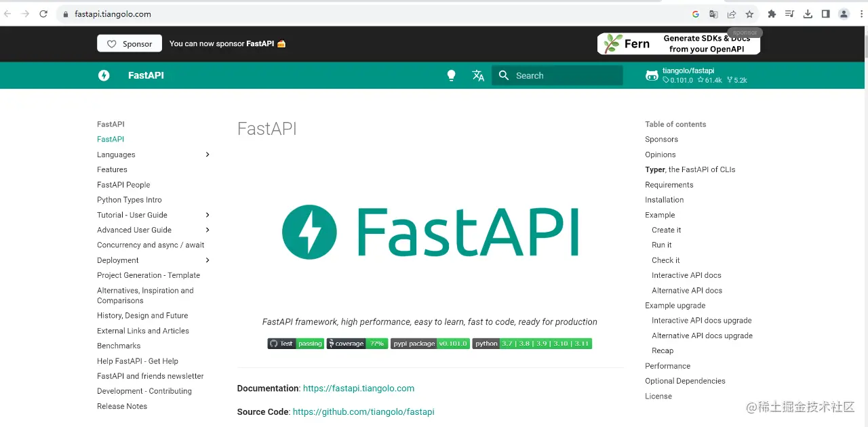The width and height of the screenshot is (868, 427).
Task: Jump to Create it in contents
Action: (667, 230)
